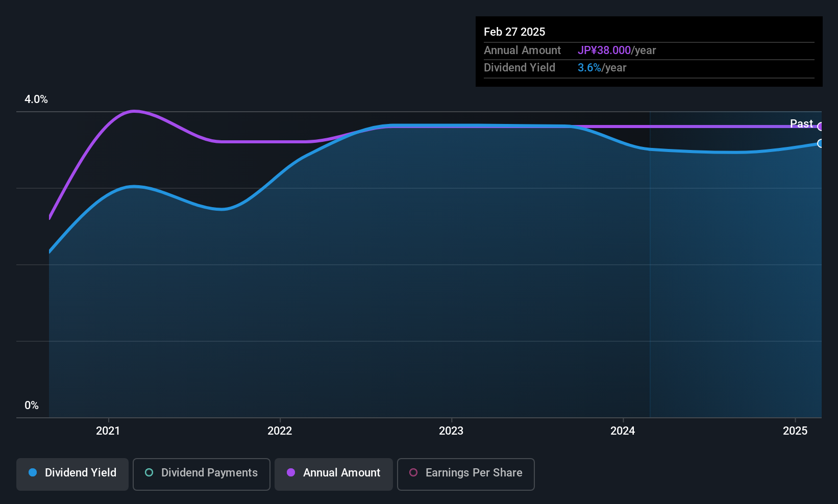Viewport: 838px width, 504px height.
Task: Click the 3.6%/year yield value
Action: click(x=602, y=68)
